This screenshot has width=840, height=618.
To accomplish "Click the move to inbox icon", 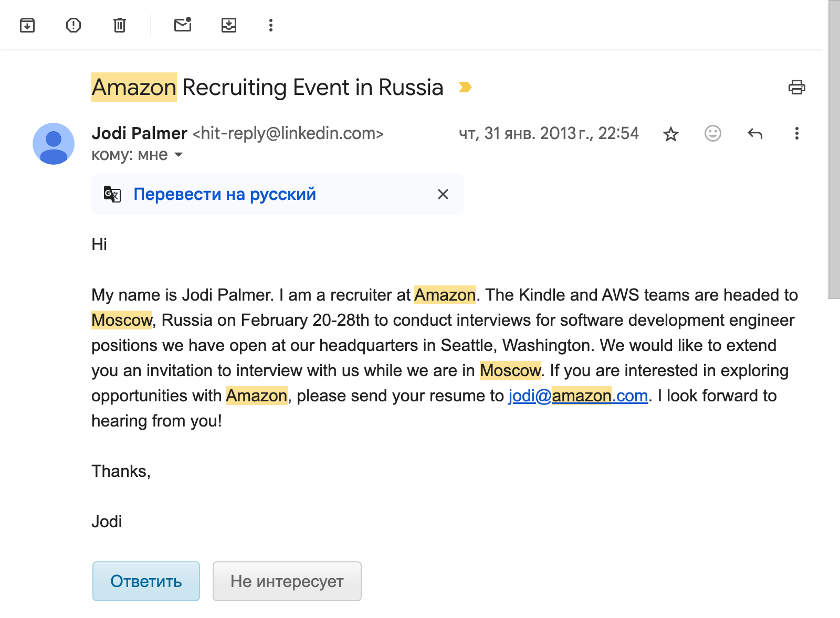I will pos(229,25).
